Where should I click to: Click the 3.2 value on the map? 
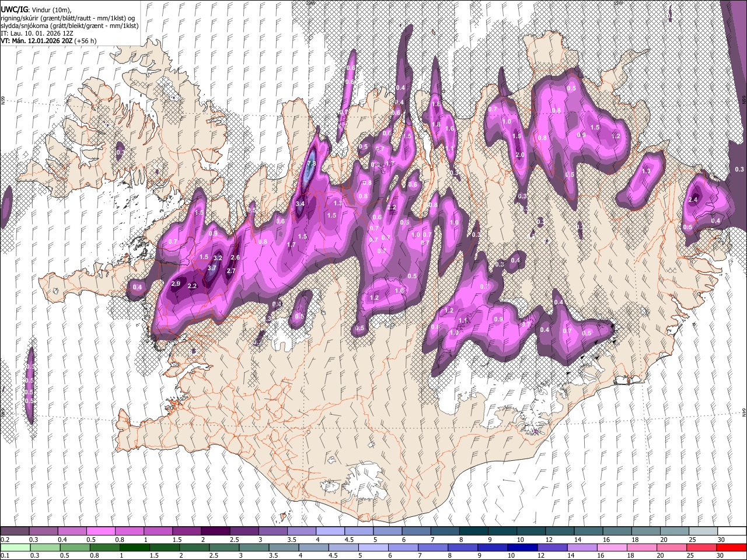pyautogui.click(x=218, y=258)
